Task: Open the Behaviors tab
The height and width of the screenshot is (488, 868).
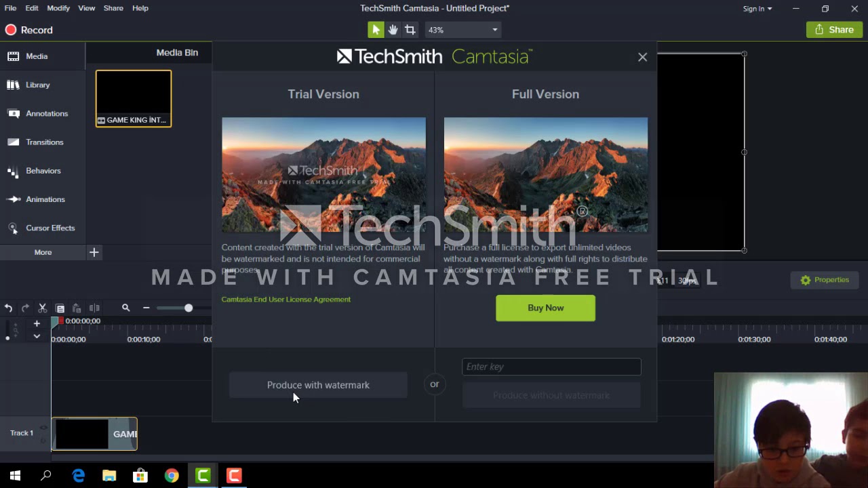Action: pos(42,171)
